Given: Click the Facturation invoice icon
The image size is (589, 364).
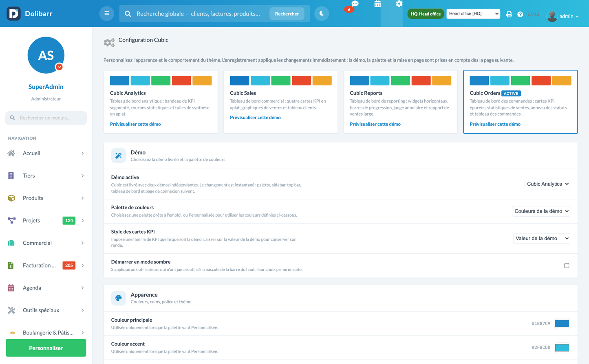Looking at the screenshot, I should coord(11,265).
